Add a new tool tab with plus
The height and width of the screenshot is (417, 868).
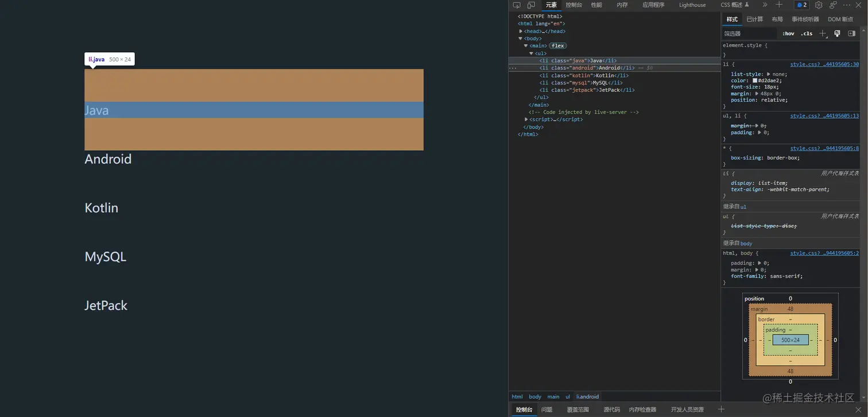(x=779, y=5)
